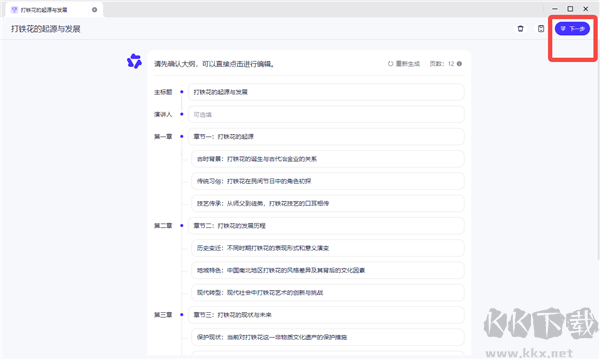Edit the 主标题 main title field

pos(326,92)
